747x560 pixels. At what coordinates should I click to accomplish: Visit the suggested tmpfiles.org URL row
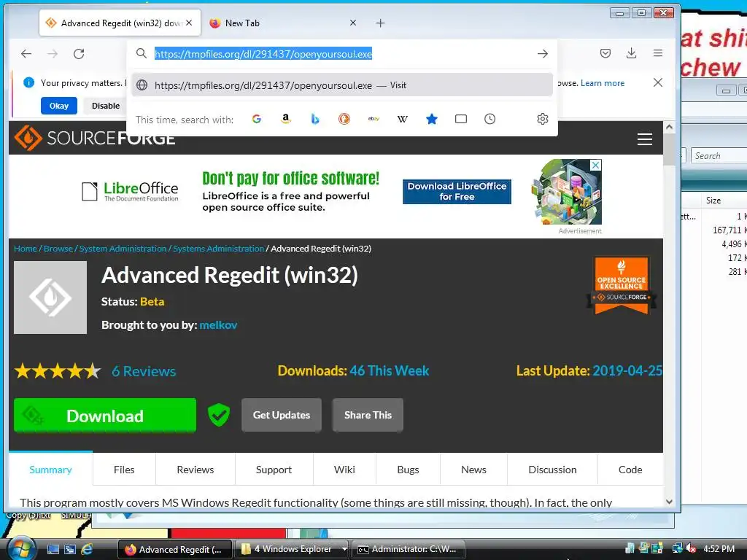[342, 85]
